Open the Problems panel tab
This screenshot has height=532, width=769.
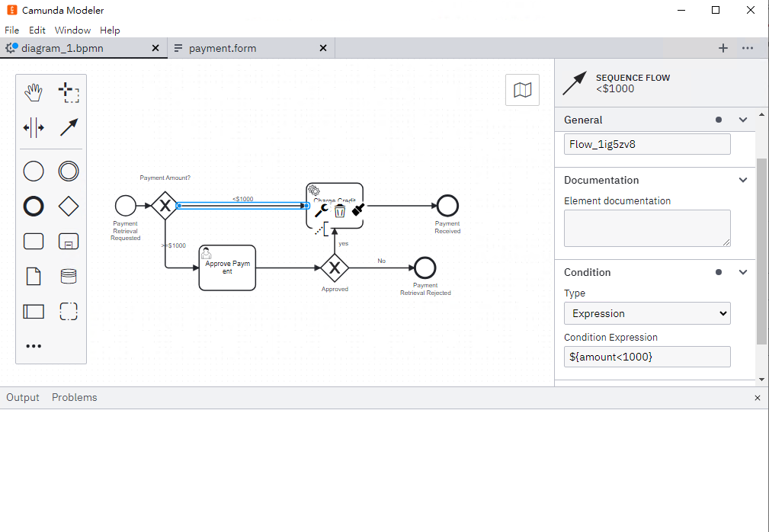coord(75,397)
